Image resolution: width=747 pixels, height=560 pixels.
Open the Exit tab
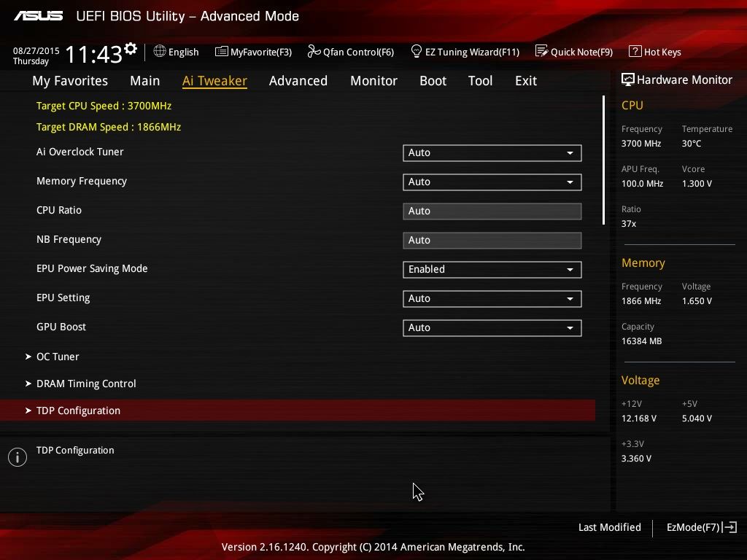[526, 81]
